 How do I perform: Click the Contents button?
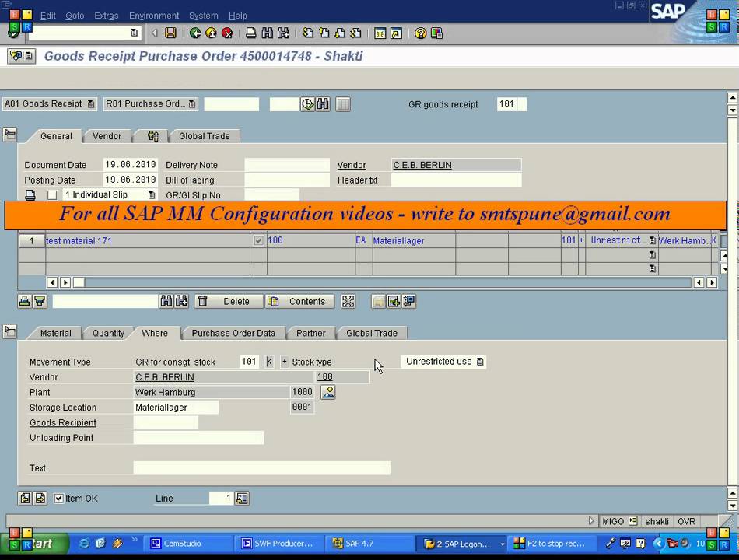tap(299, 301)
